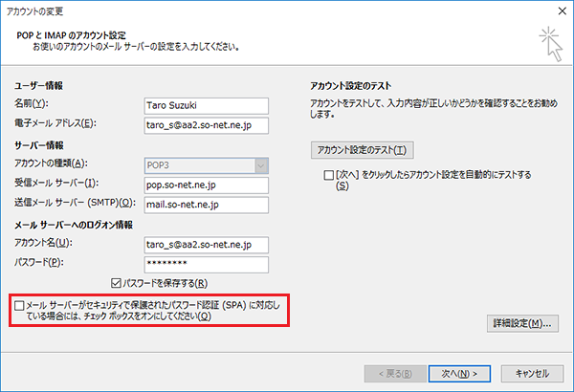Toggle the SPA secure password authentication checkbox
Screen dimensions: 574x392
pyautogui.click(x=21, y=305)
